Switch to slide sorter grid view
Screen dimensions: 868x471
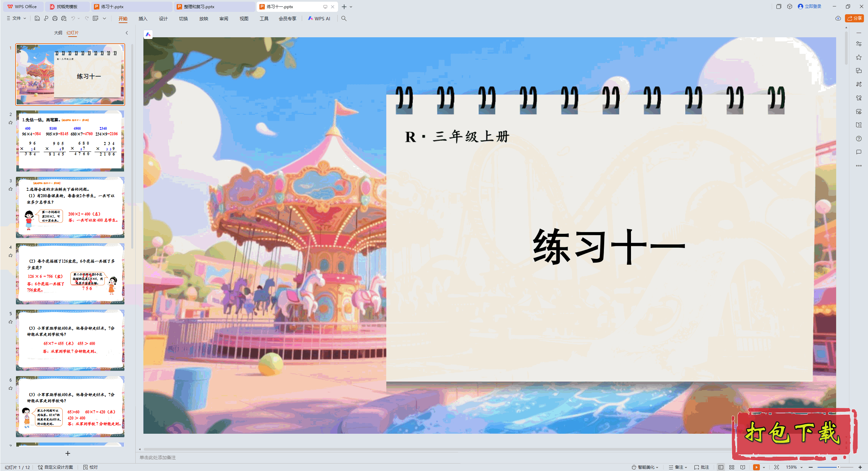point(732,467)
